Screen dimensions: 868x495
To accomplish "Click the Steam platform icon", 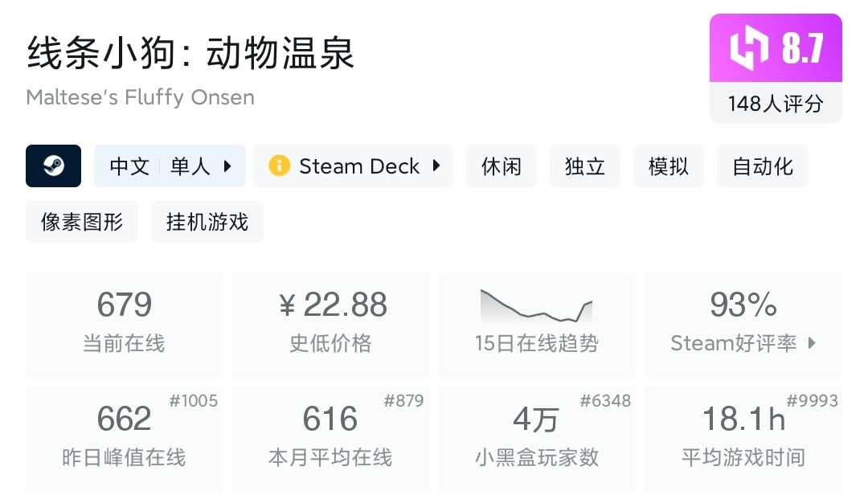I will pyautogui.click(x=53, y=166).
